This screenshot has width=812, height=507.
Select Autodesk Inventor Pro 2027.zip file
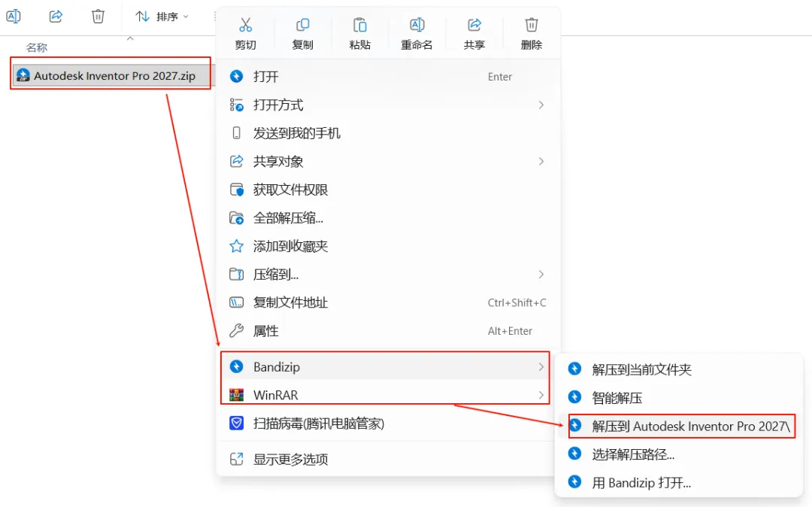coord(111,76)
